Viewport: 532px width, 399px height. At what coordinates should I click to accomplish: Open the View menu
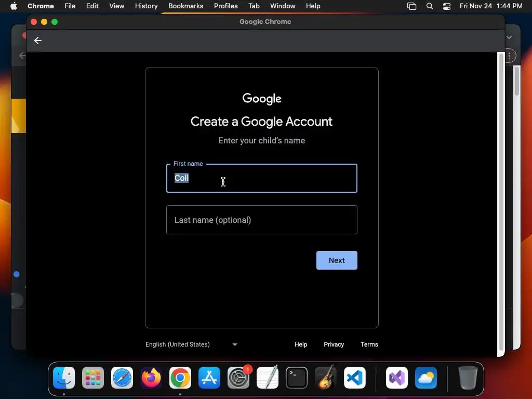[x=117, y=6]
